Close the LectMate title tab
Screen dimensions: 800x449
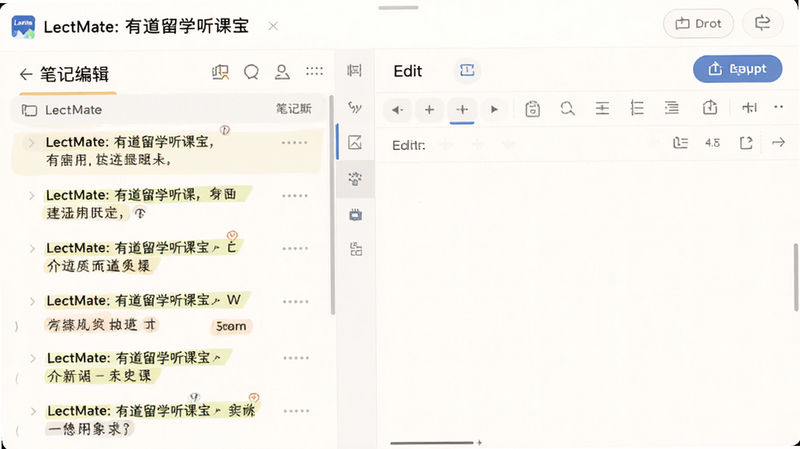273,26
